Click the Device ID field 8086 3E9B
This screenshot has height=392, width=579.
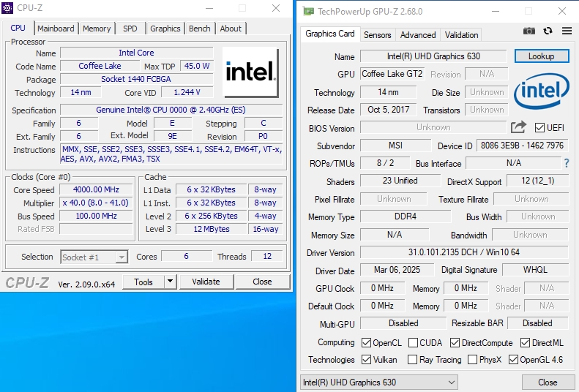click(x=522, y=146)
